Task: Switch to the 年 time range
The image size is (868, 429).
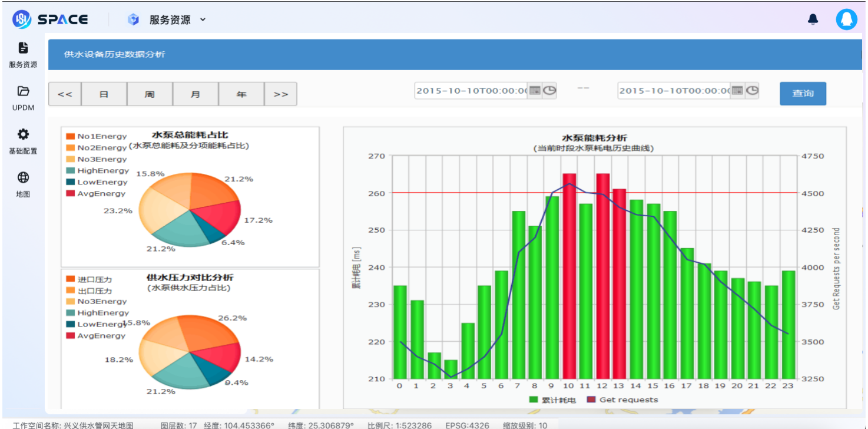Action: (241, 94)
